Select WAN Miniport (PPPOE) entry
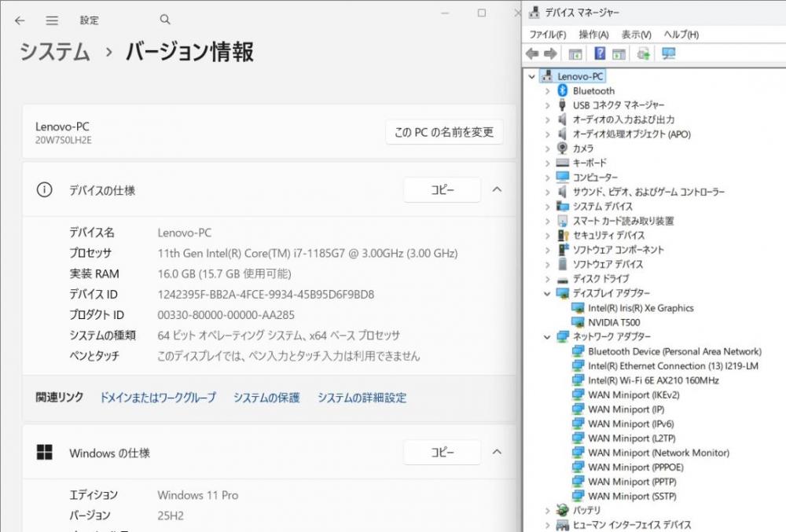The width and height of the screenshot is (786, 532). (x=636, y=467)
